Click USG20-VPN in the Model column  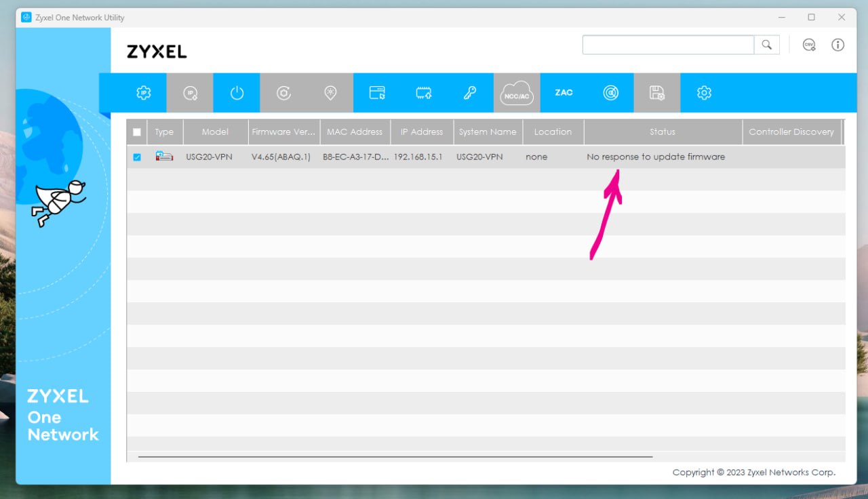[209, 157]
